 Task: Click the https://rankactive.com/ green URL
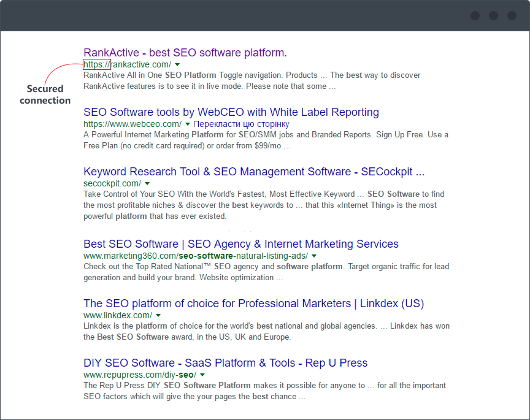pos(128,64)
